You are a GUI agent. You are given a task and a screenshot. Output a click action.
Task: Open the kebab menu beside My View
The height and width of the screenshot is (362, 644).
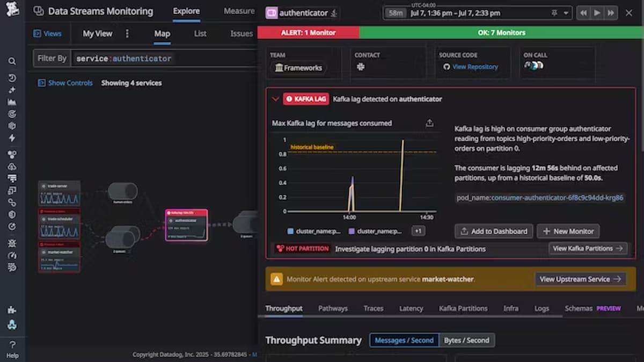pyautogui.click(x=127, y=33)
